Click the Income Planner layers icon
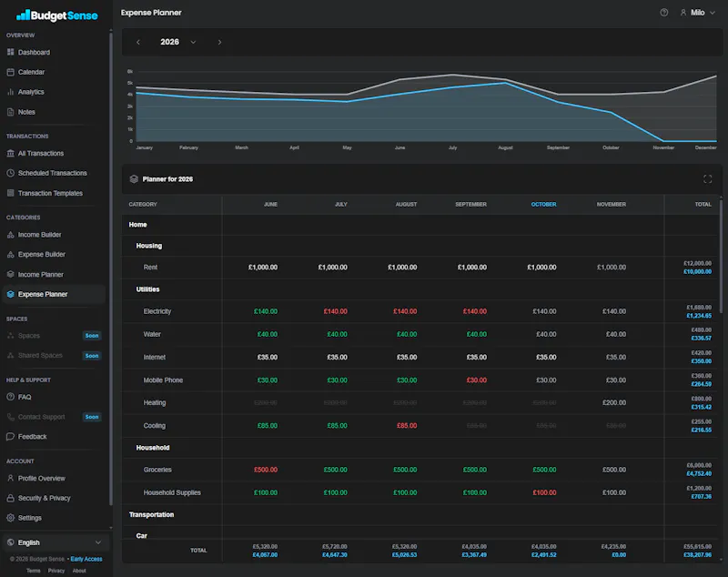Viewport: 728px width, 577px height. (10, 274)
